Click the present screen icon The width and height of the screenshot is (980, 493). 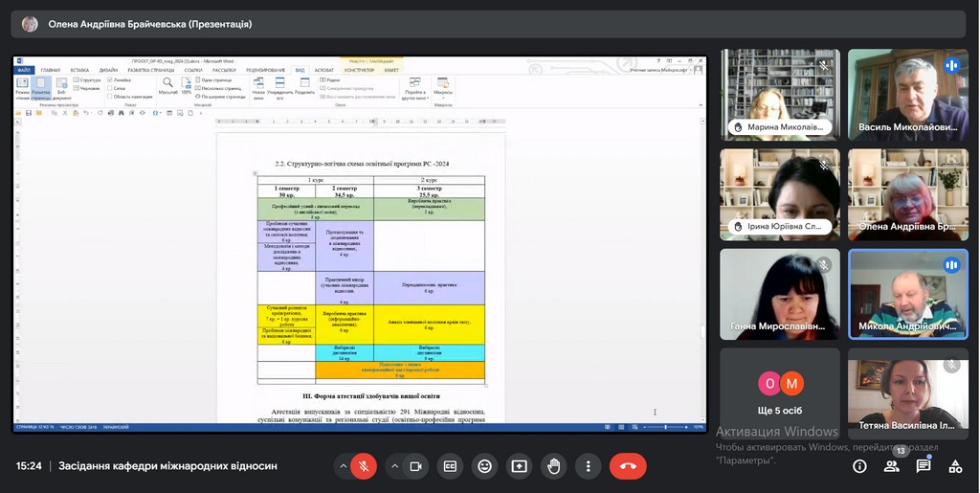point(519,466)
